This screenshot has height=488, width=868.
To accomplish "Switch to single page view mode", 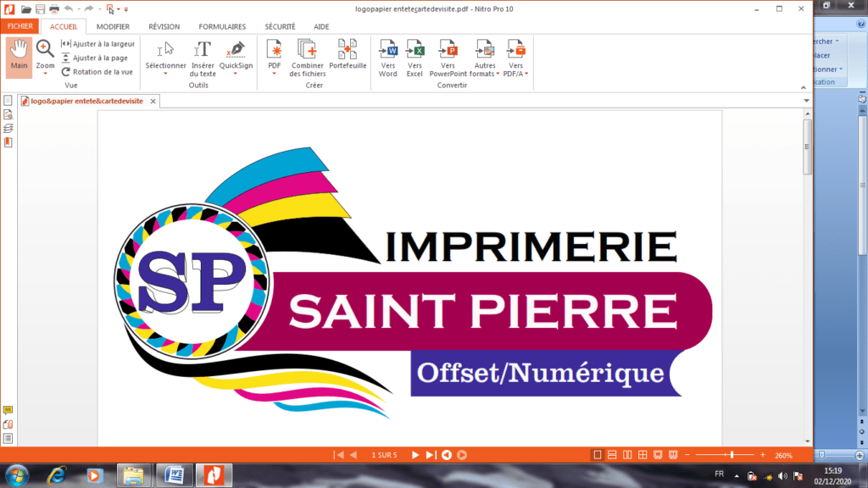I will pos(597,455).
